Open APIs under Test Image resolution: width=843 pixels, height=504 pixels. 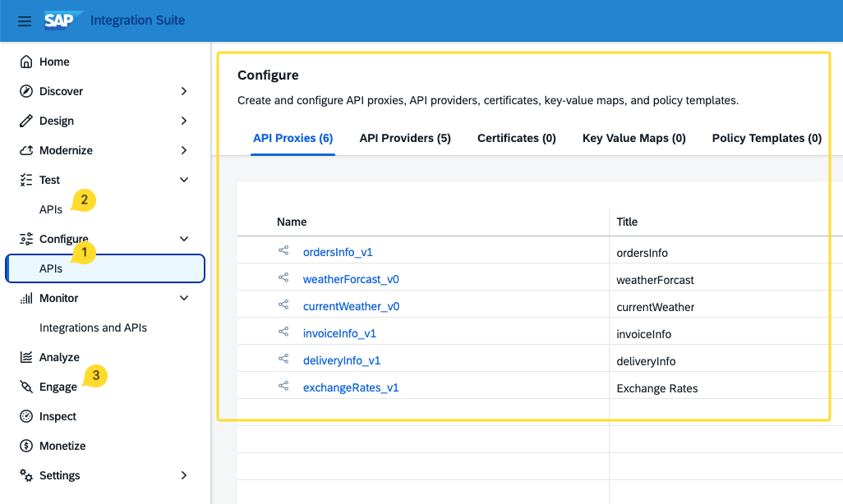tap(51, 209)
